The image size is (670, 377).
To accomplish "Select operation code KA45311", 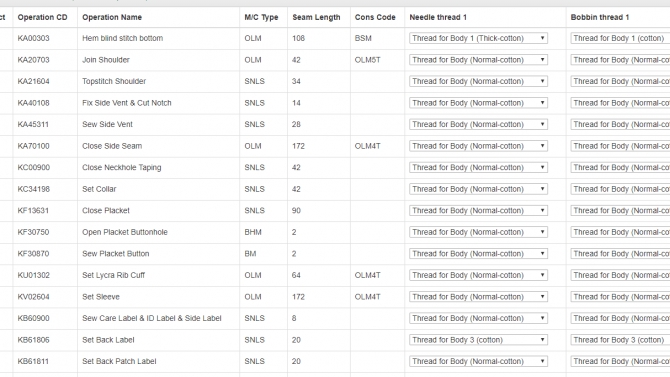I will click(33, 124).
